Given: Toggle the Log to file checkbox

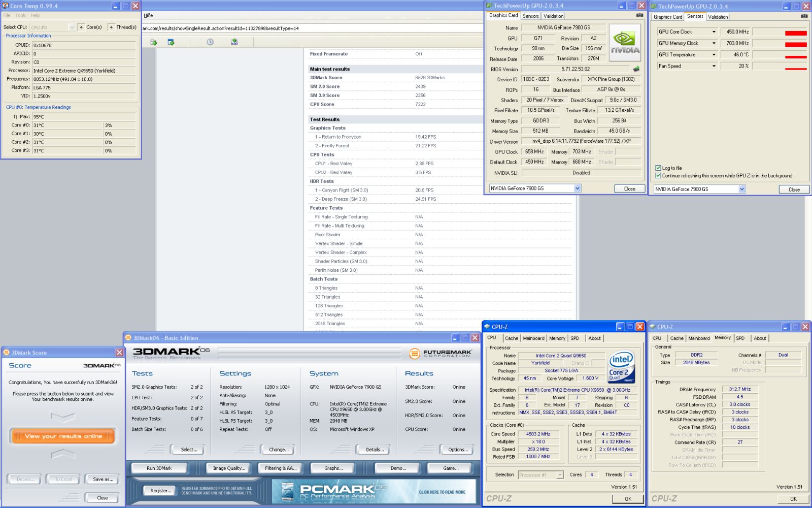Looking at the screenshot, I should coord(658,168).
